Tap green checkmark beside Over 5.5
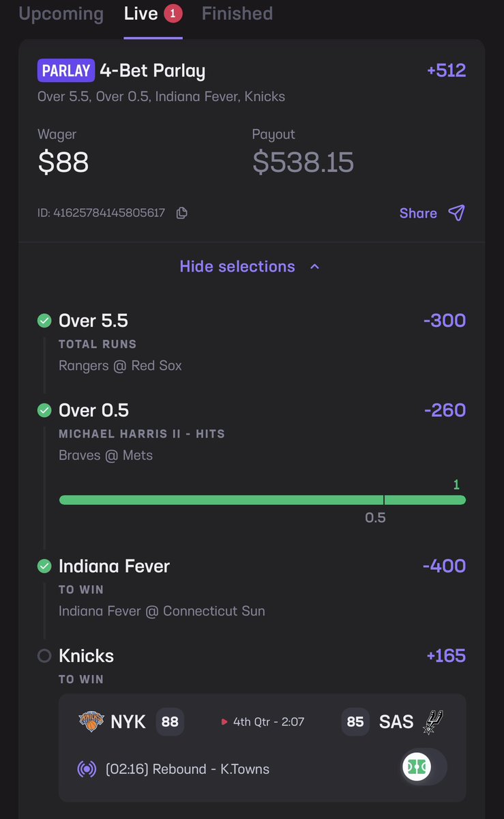The width and height of the screenshot is (504, 819). pyautogui.click(x=44, y=320)
